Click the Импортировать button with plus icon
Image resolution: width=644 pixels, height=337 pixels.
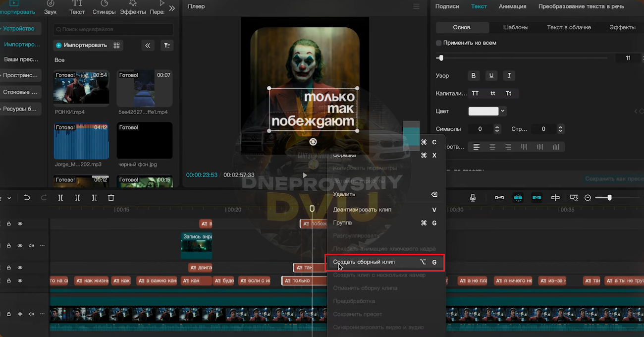[x=82, y=45]
